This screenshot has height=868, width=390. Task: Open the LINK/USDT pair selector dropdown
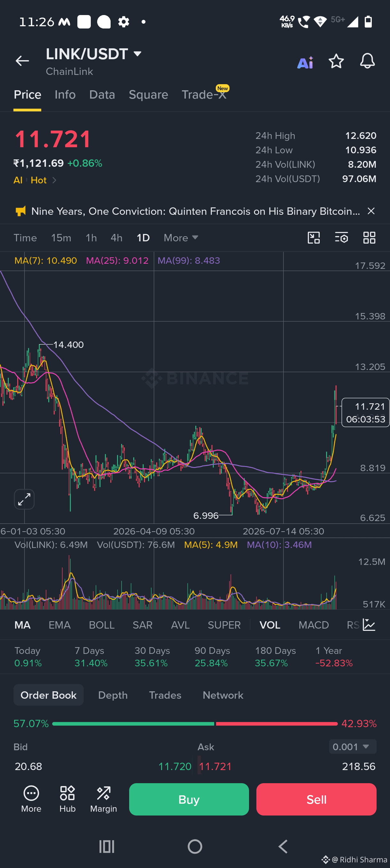coord(94,54)
